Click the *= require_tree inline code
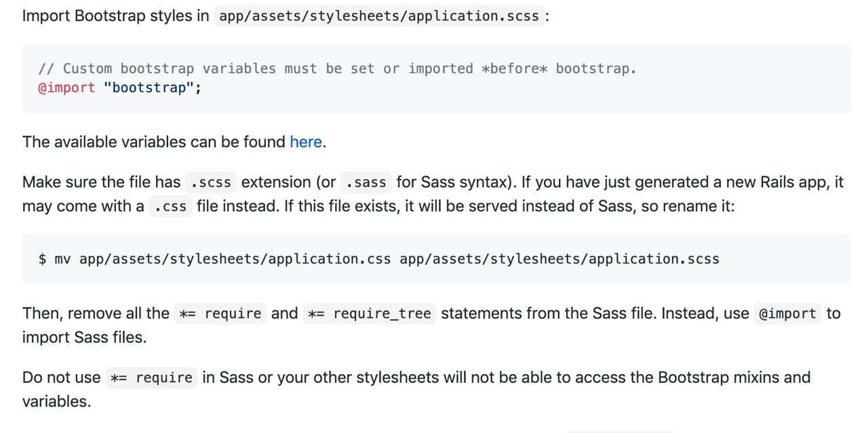 370,314
